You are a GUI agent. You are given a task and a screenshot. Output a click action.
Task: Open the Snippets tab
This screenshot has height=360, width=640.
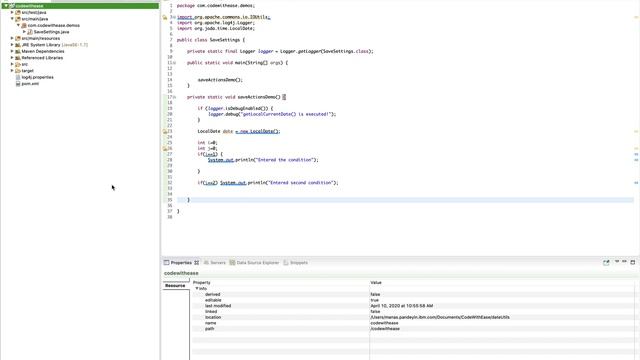point(296,263)
